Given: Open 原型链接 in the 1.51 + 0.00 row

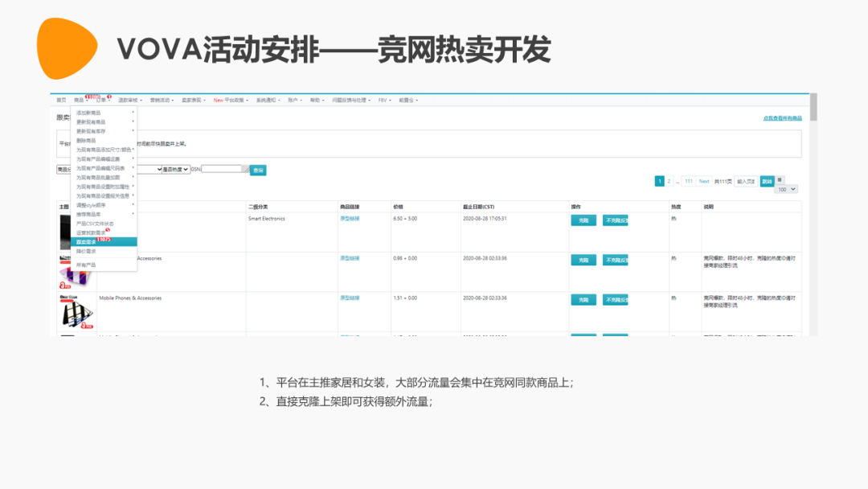Looking at the screenshot, I should [350, 298].
